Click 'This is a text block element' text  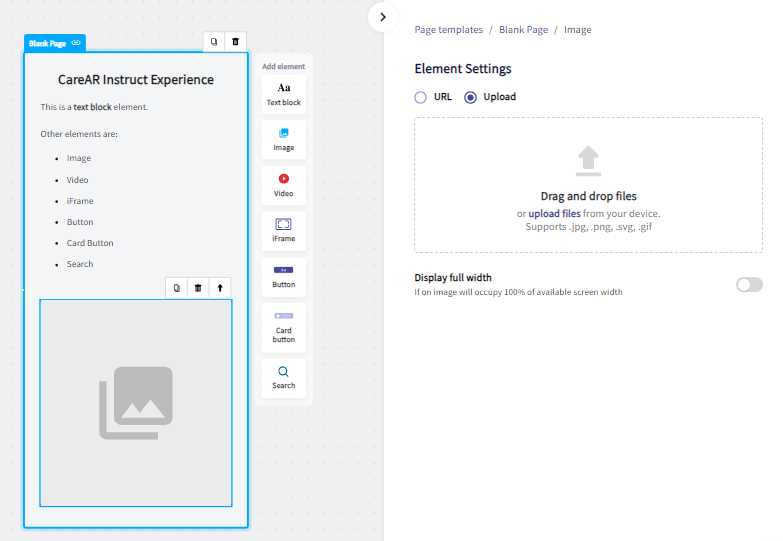[94, 107]
